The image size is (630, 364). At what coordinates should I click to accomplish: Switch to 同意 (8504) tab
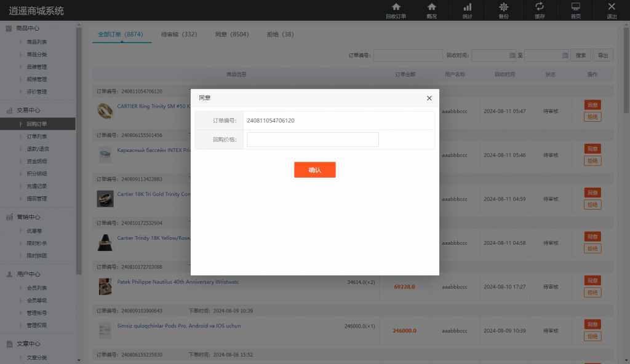(x=232, y=34)
